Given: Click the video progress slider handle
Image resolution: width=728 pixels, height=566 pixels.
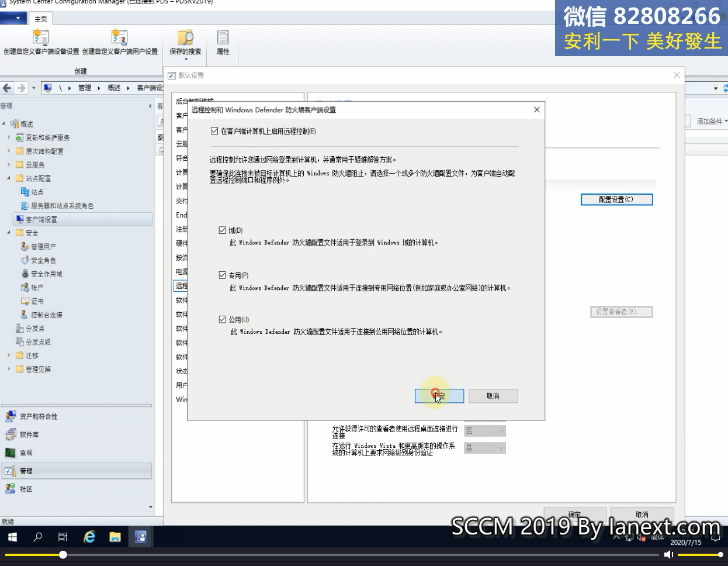Looking at the screenshot, I should click(63, 555).
